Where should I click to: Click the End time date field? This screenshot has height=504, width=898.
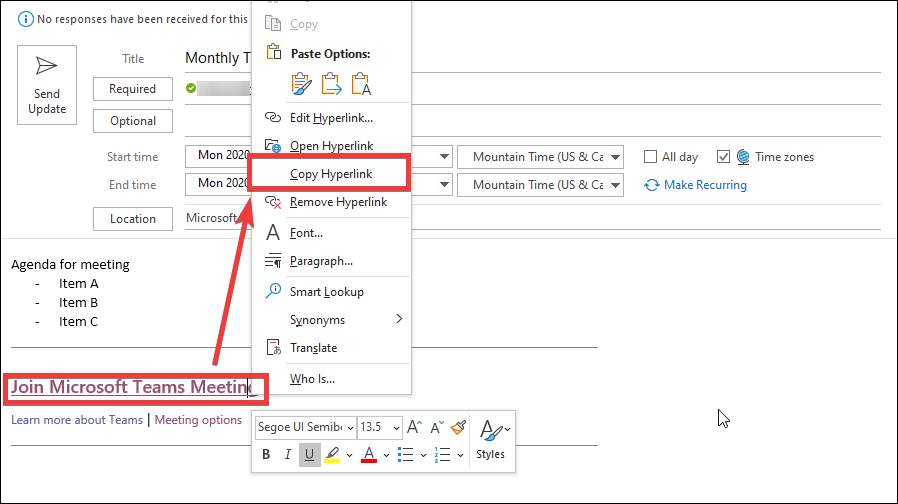click(218, 184)
